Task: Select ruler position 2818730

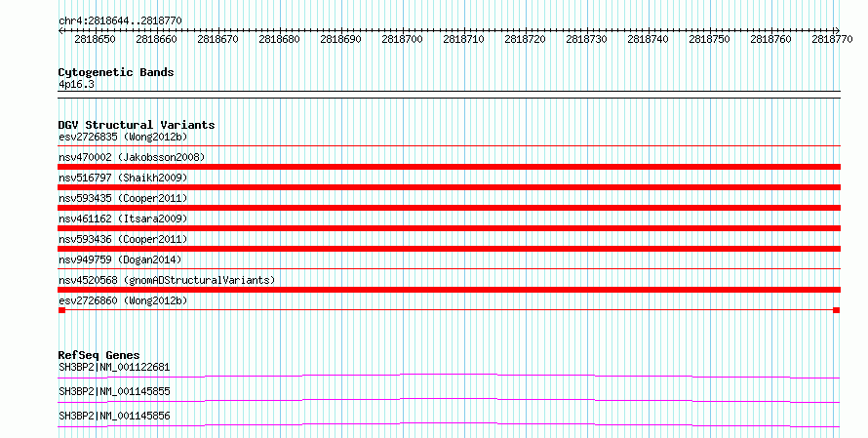Action: (x=586, y=39)
